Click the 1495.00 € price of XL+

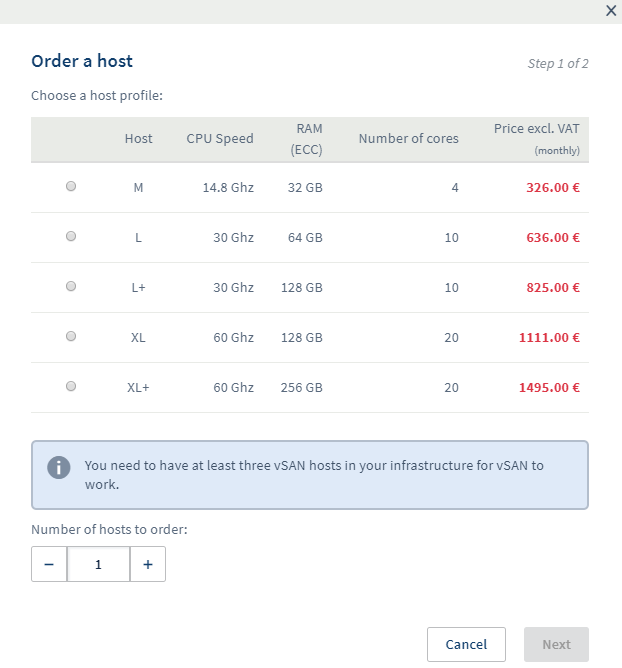(x=549, y=387)
